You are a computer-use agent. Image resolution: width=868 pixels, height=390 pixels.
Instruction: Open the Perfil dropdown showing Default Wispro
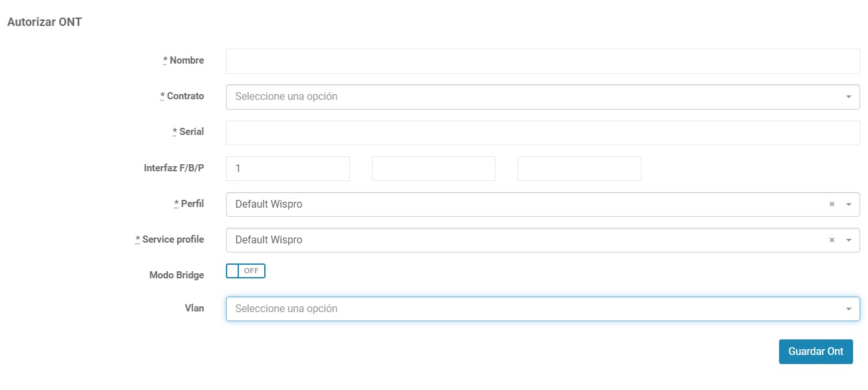tap(543, 204)
